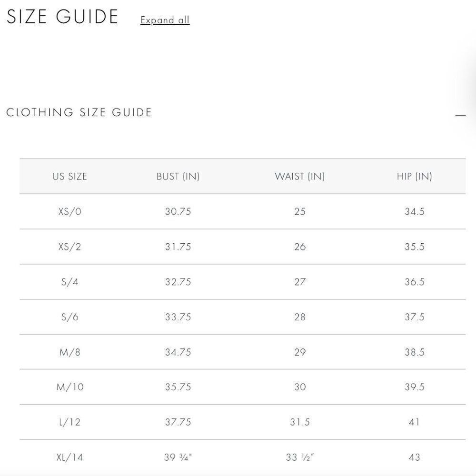Click the S/6 size row label
476x476 pixels.
click(70, 317)
